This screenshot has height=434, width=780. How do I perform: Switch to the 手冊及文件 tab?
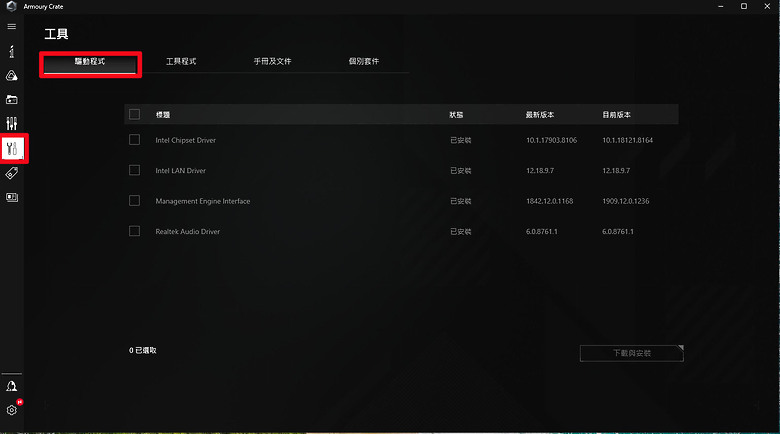(x=273, y=62)
